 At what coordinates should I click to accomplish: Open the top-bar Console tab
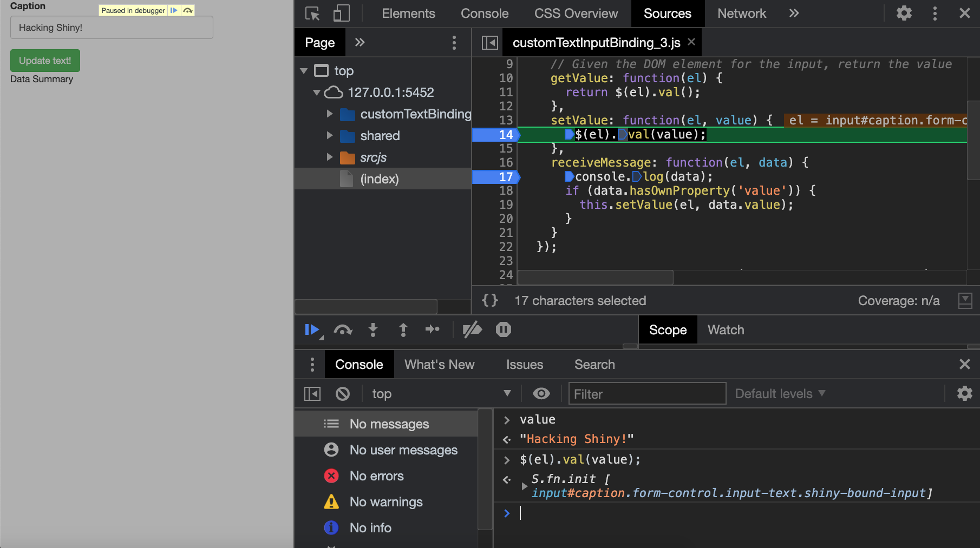tap(485, 14)
